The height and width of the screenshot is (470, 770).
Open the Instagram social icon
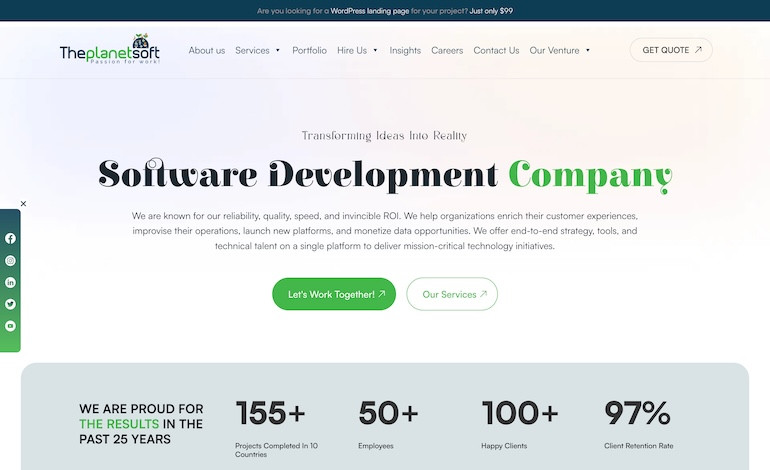pyautogui.click(x=10, y=260)
